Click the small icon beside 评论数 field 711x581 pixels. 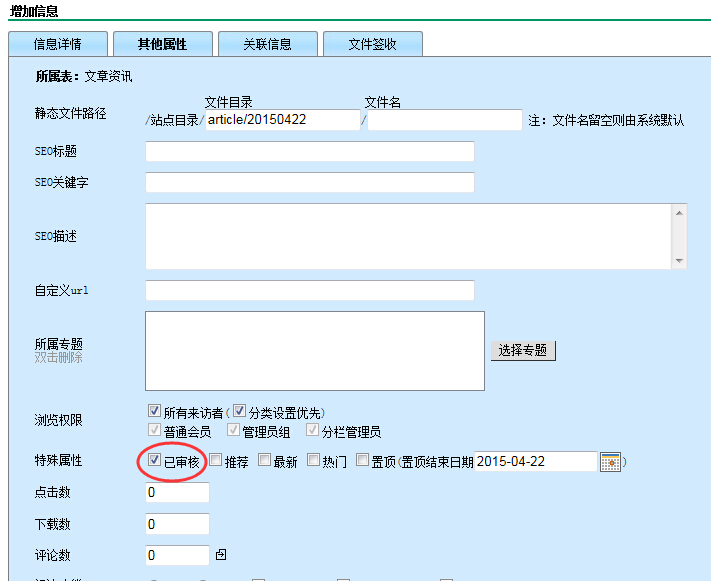pos(221,554)
